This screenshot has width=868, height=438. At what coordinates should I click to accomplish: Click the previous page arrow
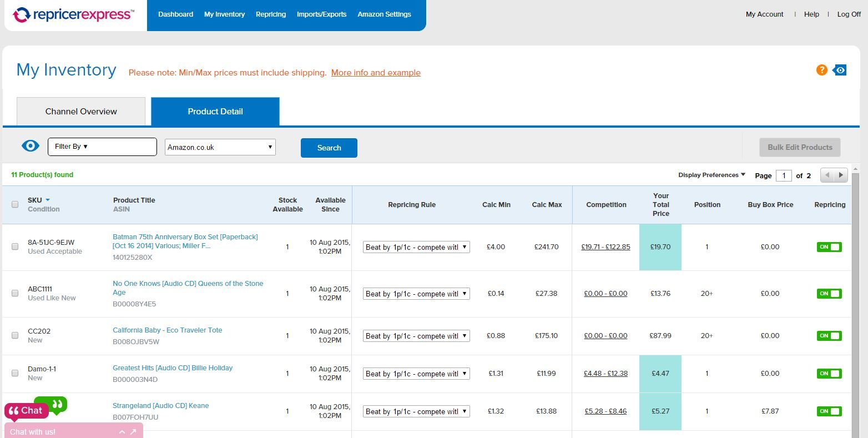[827, 175]
